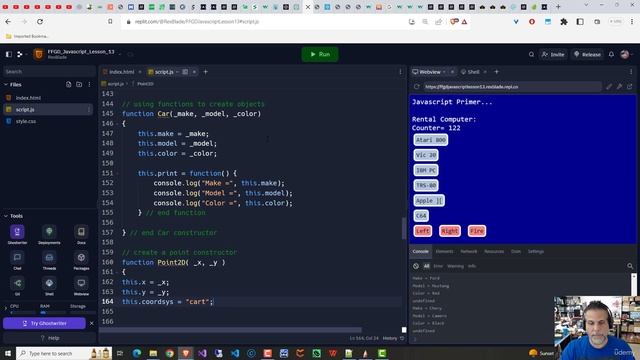Open the Webview in a new browser tab

(x=629, y=87)
